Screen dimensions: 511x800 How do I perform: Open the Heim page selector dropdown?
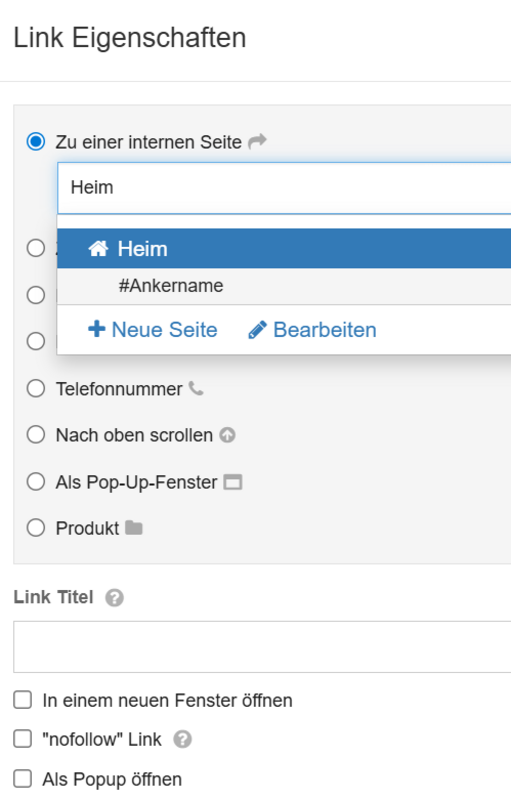coord(284,188)
